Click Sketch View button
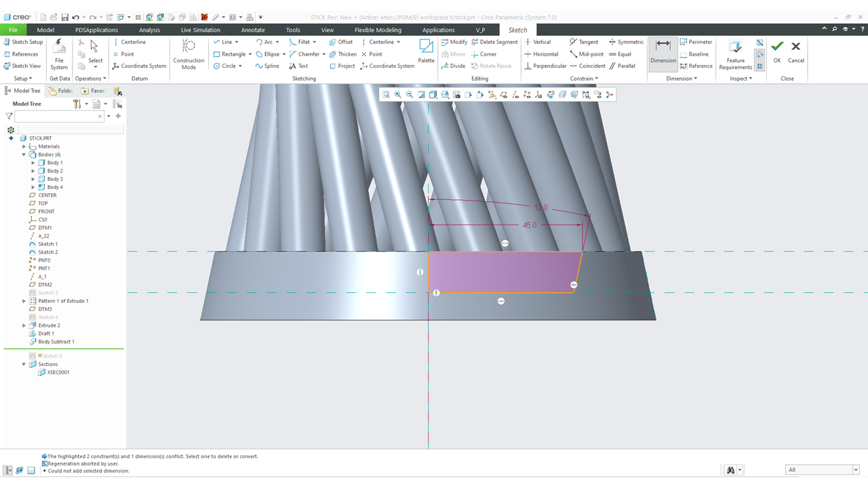This screenshot has width=868, height=488. coord(22,66)
